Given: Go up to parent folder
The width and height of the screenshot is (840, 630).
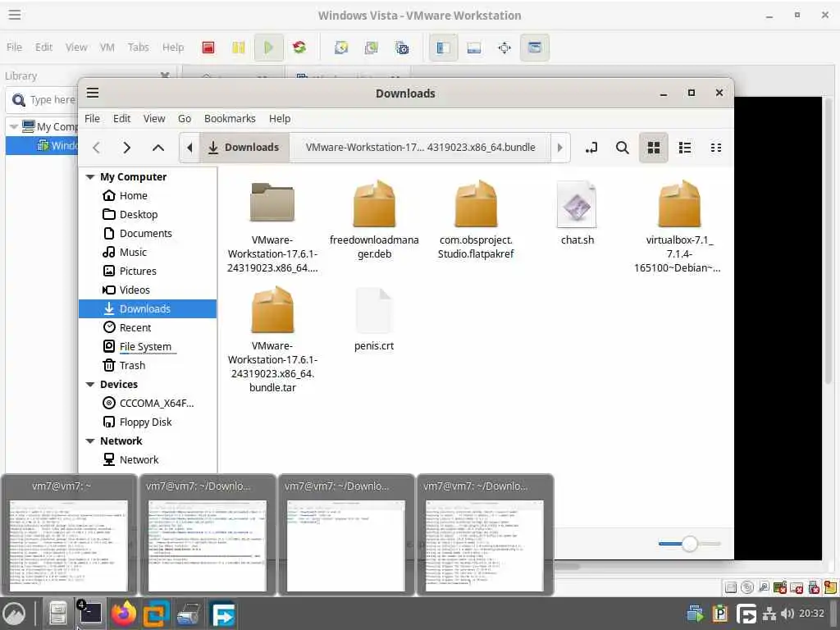Looking at the screenshot, I should point(158,148).
